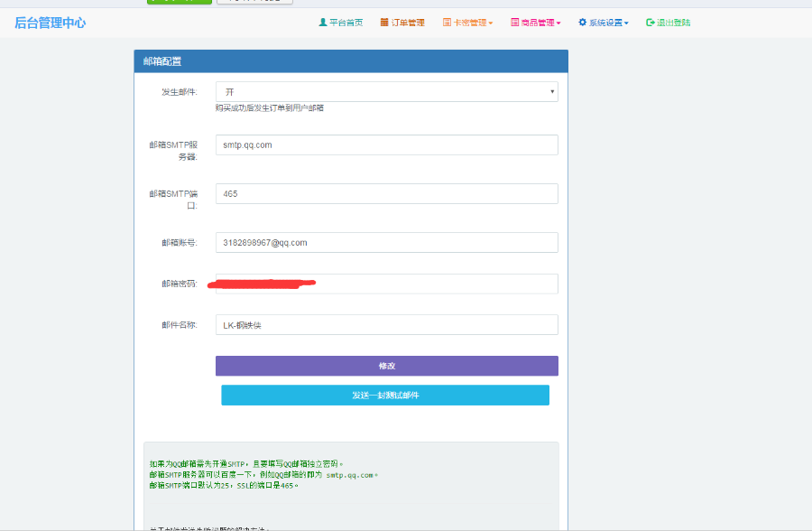Click note line about QQ邮箱独立密码
812x531 pixels.
246,464
